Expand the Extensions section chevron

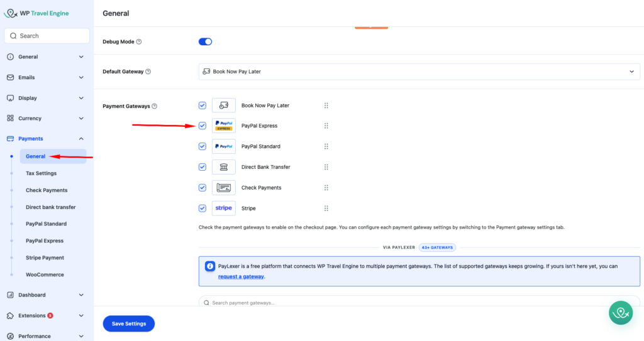81,315
